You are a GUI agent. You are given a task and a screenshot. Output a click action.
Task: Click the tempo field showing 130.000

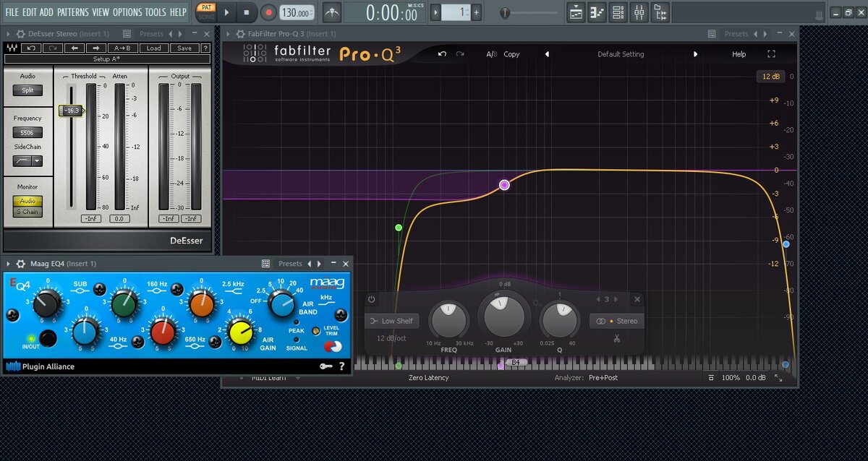(x=297, y=12)
